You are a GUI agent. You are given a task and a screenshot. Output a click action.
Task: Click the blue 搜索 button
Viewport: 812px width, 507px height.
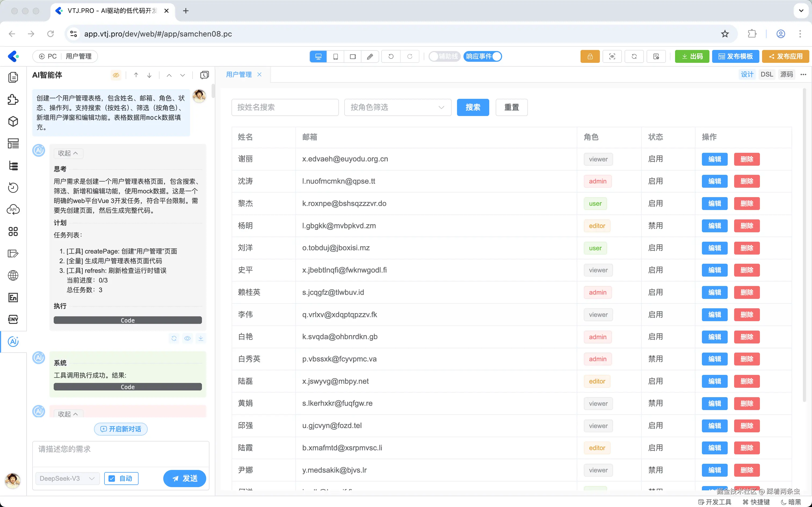pos(473,107)
